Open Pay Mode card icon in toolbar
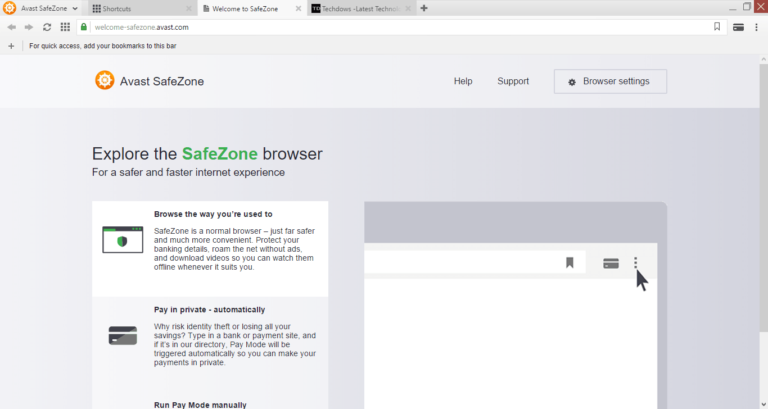The width and height of the screenshot is (768, 409). [738, 27]
